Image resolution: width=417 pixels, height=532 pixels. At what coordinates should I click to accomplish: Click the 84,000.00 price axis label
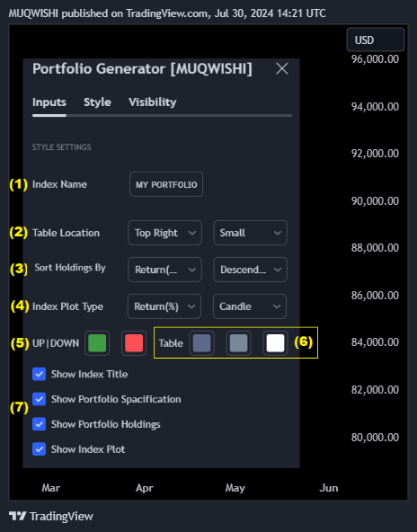click(375, 342)
